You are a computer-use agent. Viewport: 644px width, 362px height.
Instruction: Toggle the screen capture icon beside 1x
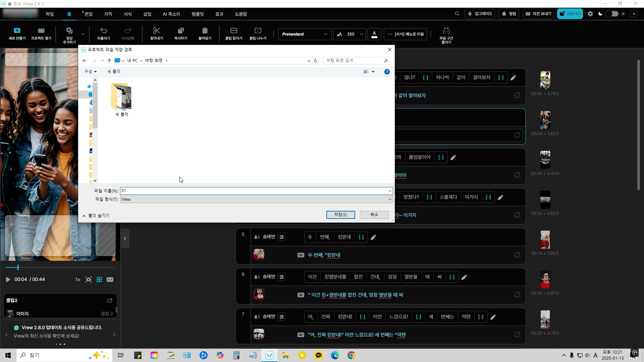[x=89, y=280]
